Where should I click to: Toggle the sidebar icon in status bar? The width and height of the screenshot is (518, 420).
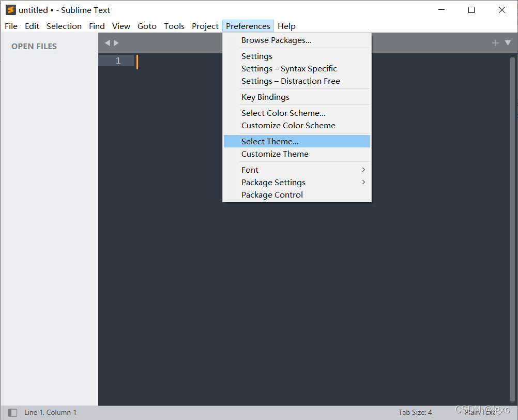[12, 412]
